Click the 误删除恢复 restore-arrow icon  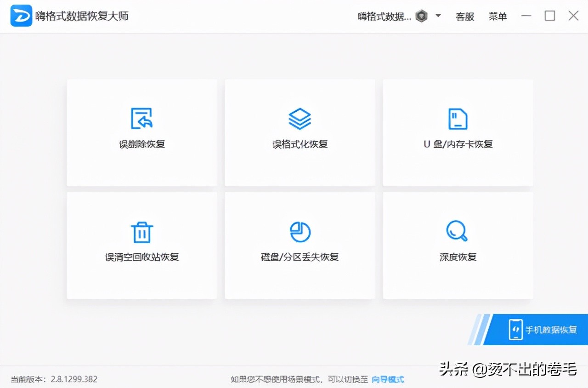tap(141, 119)
